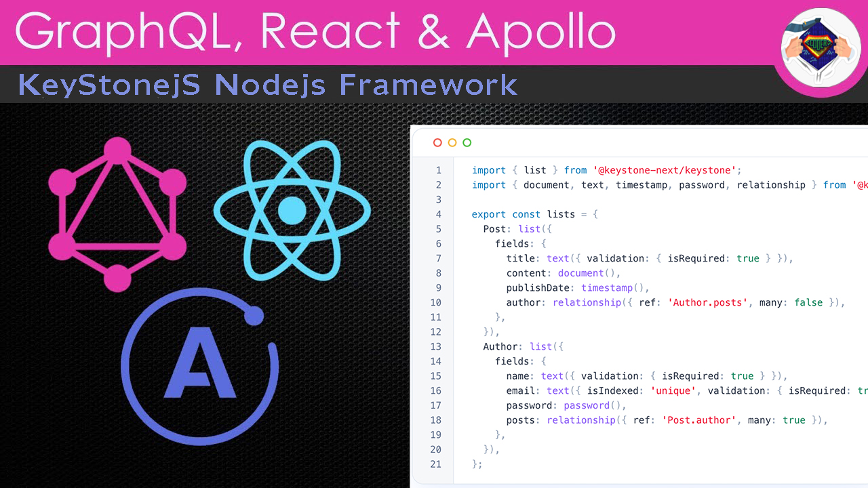Click line number 10 in the gutter
The height and width of the screenshot is (488, 868).
(435, 302)
